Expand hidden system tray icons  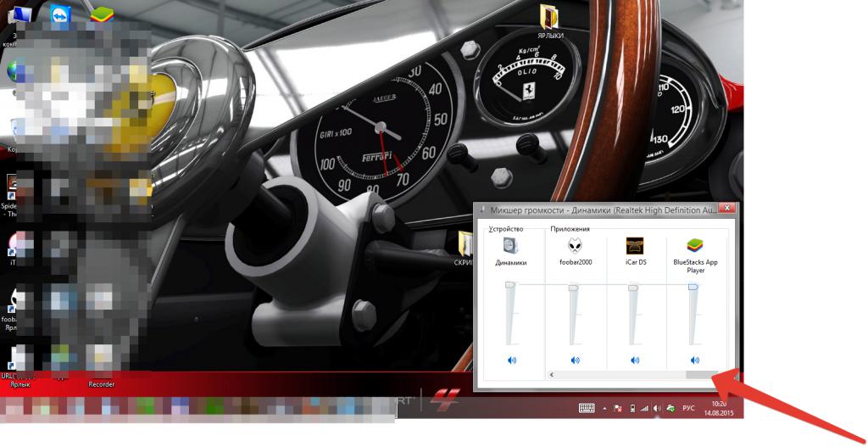pos(604,408)
